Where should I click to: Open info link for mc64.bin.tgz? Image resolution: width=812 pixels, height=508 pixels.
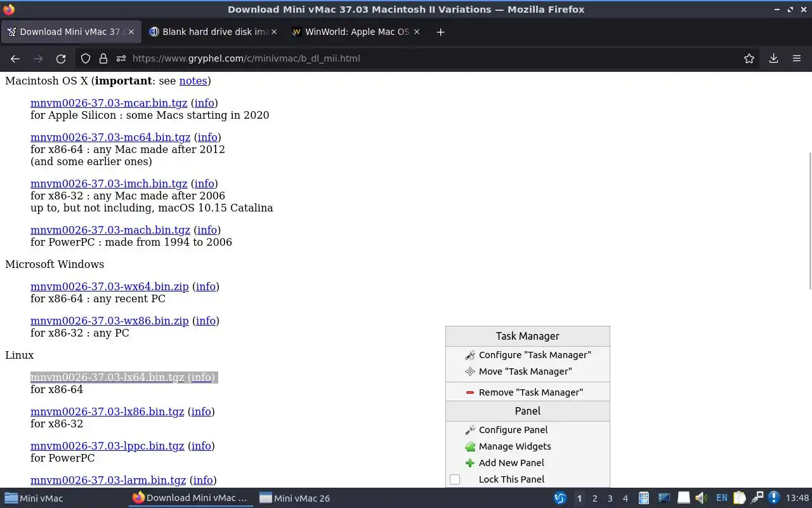tap(207, 137)
